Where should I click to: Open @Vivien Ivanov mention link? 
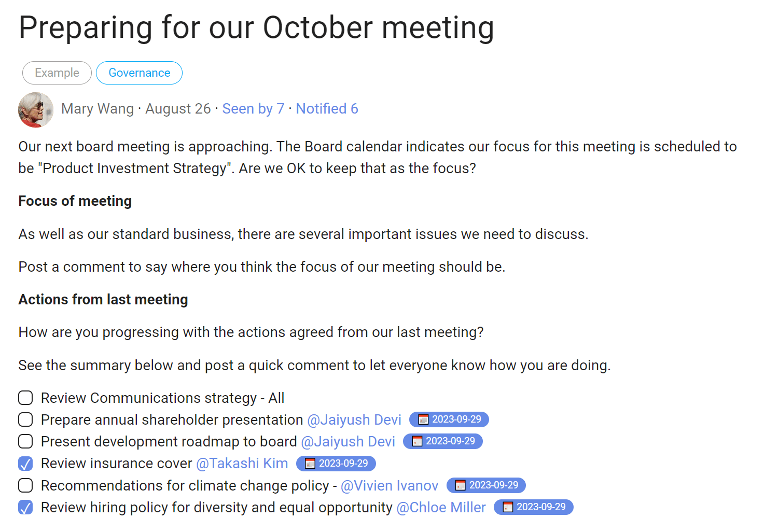click(390, 485)
